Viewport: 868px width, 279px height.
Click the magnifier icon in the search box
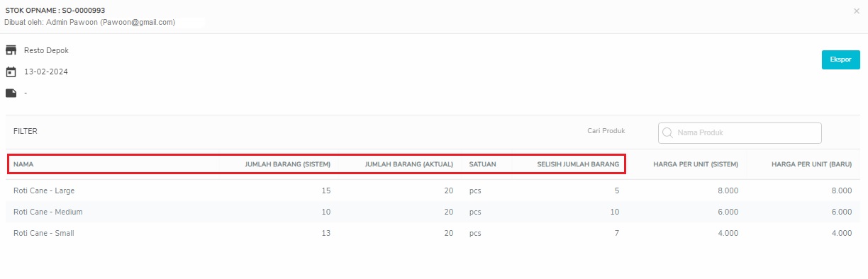point(667,132)
